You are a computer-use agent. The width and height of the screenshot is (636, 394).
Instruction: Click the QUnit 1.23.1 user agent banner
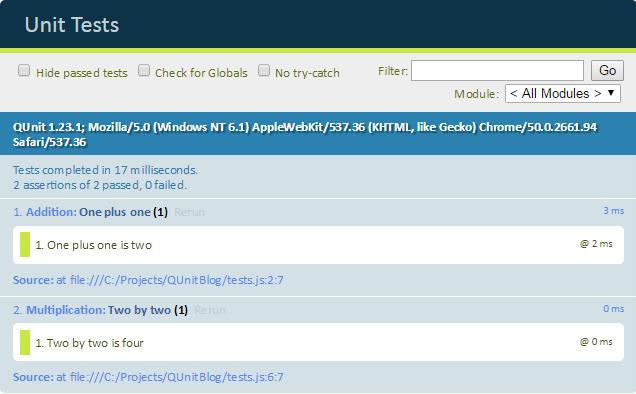coord(318,134)
